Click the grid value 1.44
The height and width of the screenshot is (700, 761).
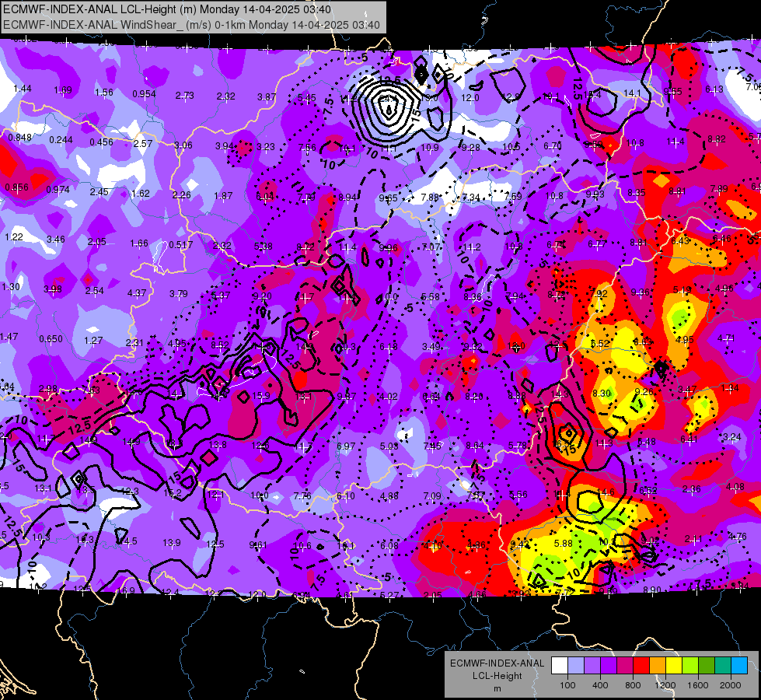click(x=23, y=89)
